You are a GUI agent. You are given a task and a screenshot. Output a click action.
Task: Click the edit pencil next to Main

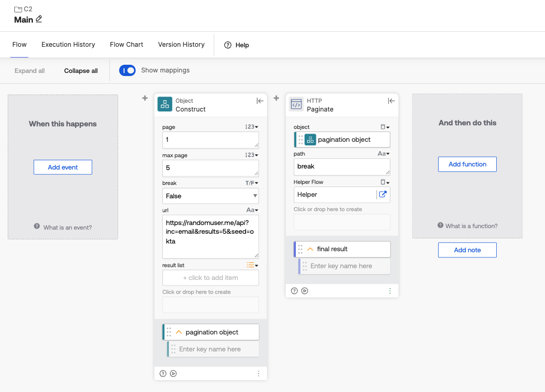[39, 19]
